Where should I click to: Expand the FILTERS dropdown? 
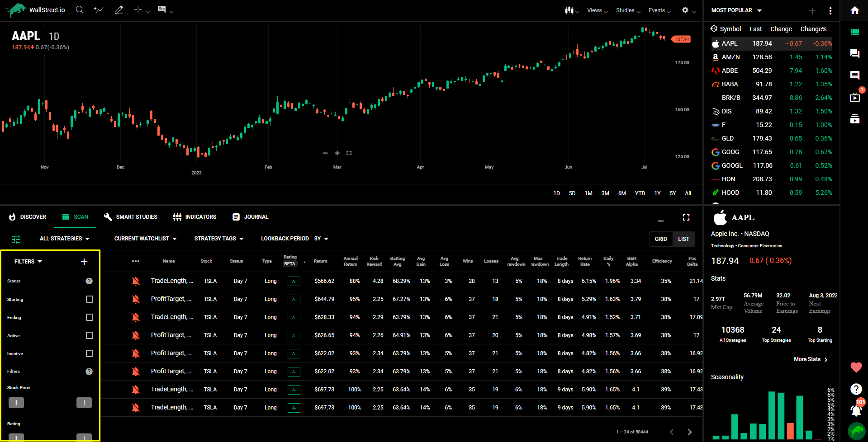click(28, 262)
